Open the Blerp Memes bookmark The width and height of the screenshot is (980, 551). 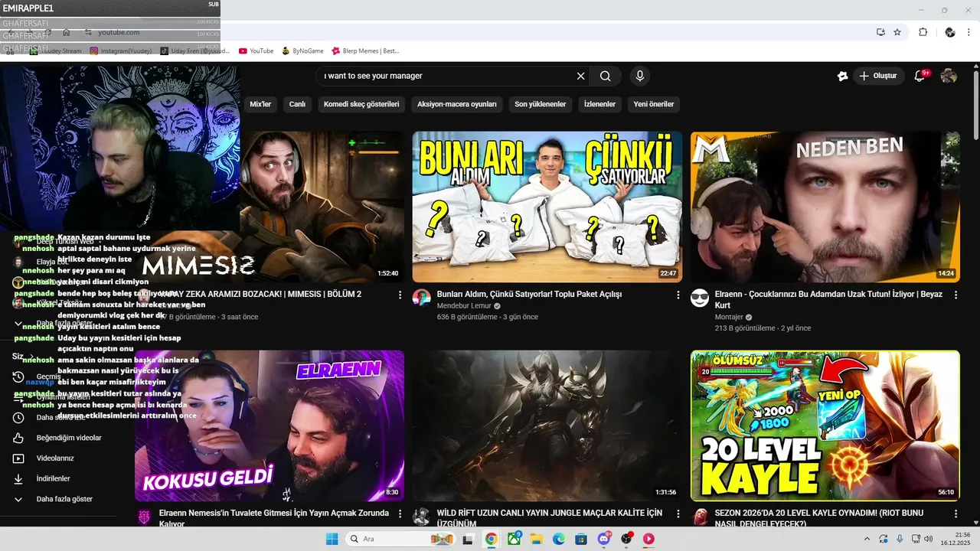click(x=365, y=51)
